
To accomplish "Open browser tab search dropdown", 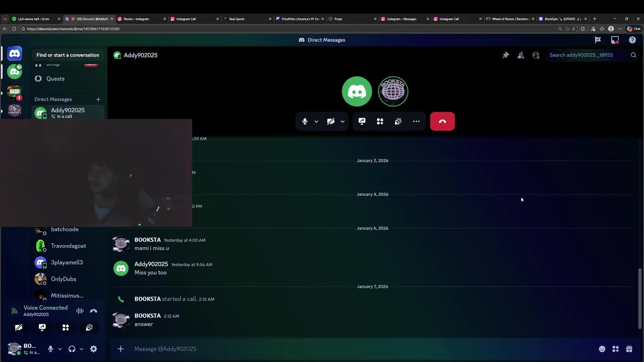I will click(5, 19).
